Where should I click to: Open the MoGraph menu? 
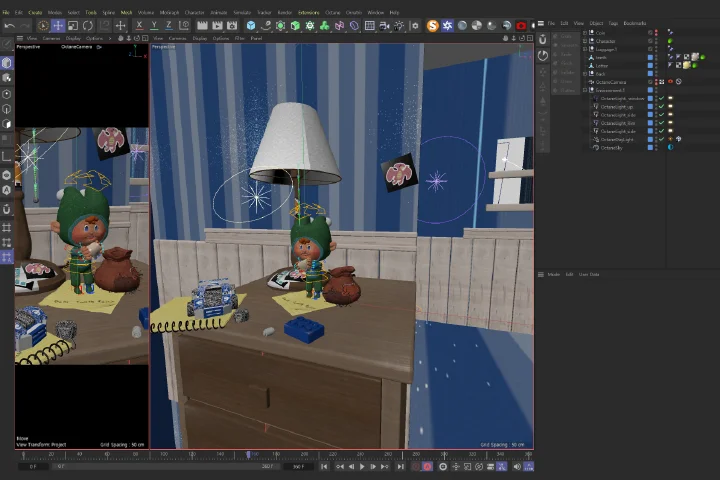(x=169, y=12)
